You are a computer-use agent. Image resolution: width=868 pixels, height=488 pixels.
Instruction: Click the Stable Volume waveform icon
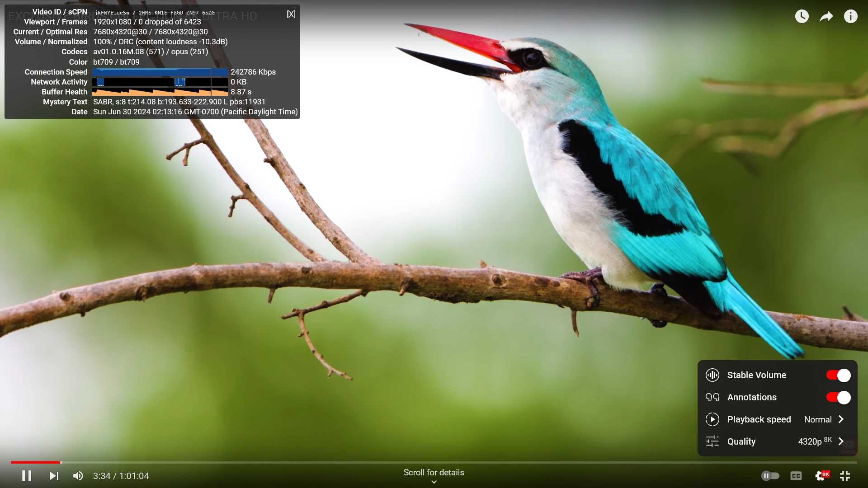(x=712, y=375)
